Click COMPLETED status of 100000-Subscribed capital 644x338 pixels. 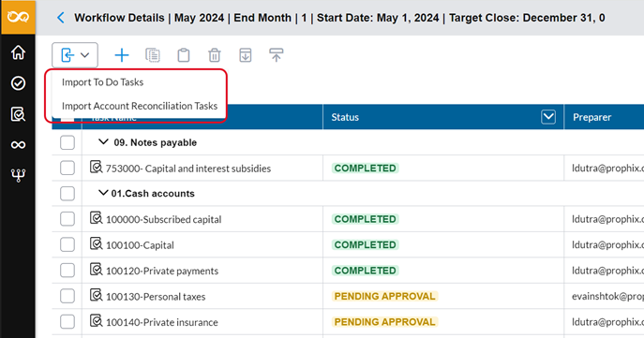pyautogui.click(x=366, y=219)
